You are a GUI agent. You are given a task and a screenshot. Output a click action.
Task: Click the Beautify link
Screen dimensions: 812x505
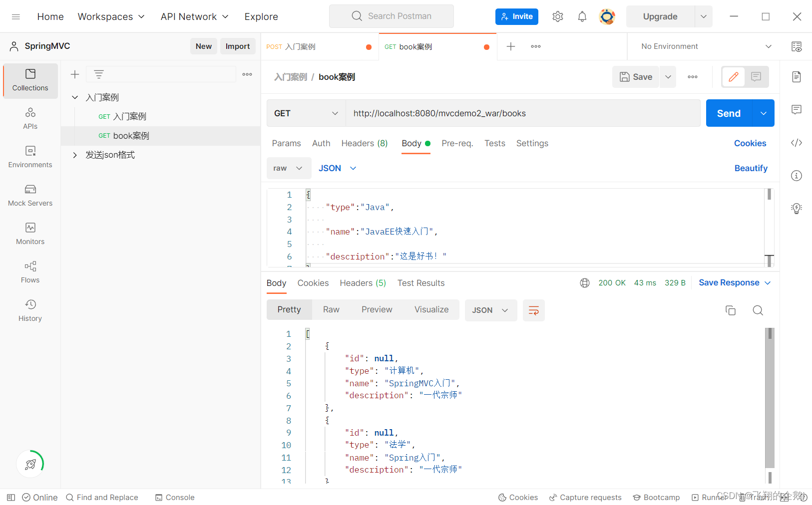coord(751,168)
